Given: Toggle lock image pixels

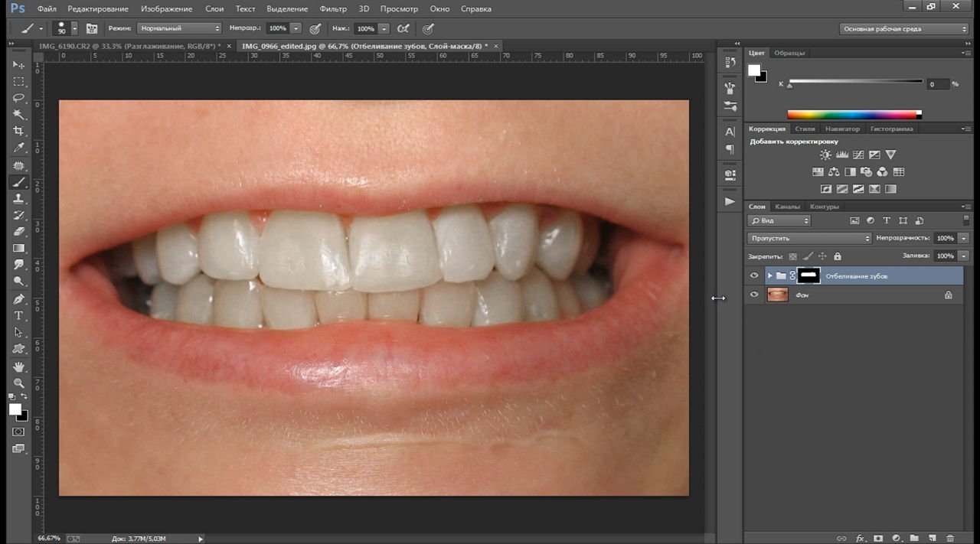Looking at the screenshot, I should [x=807, y=256].
